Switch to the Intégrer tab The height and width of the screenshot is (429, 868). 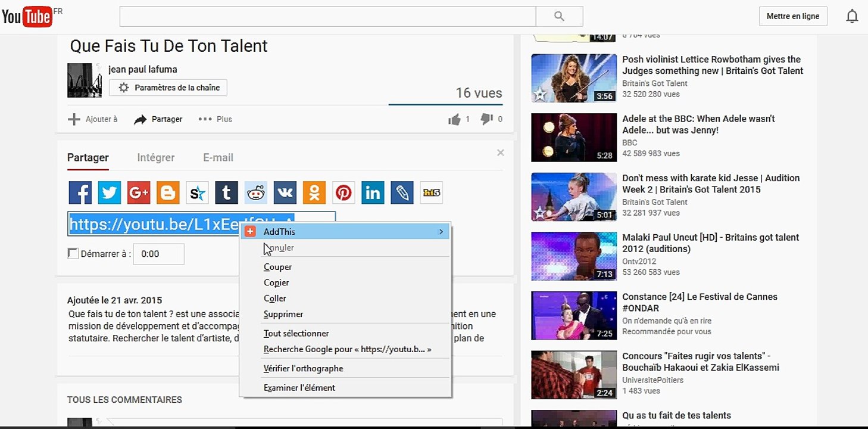tap(156, 158)
